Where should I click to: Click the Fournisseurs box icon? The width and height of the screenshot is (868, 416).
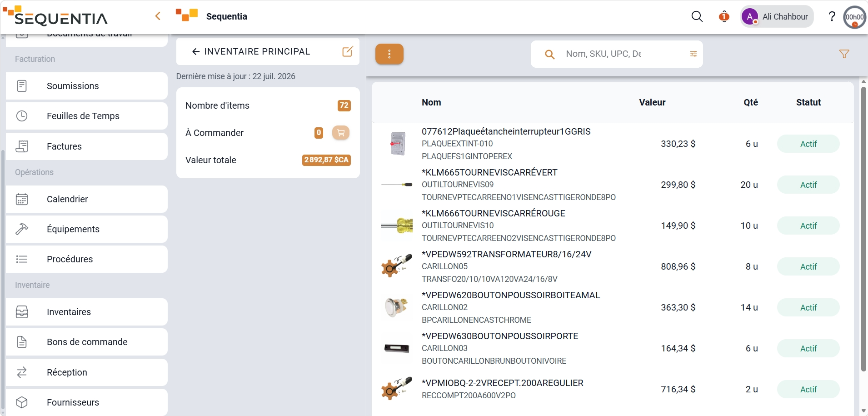coord(22,402)
